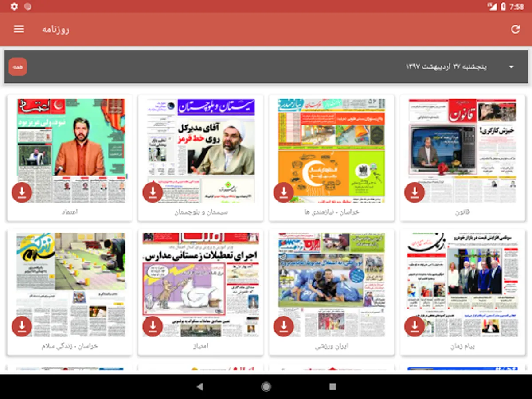
Task: Open the امتیاز front page thumbnail
Action: (201, 285)
